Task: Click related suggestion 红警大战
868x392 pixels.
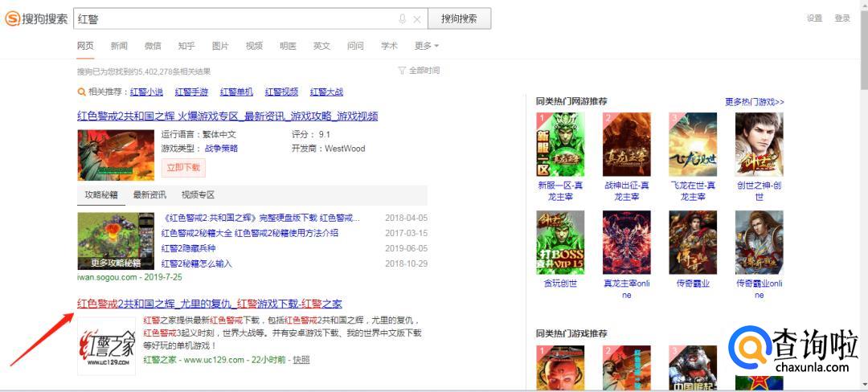Action: 326,92
